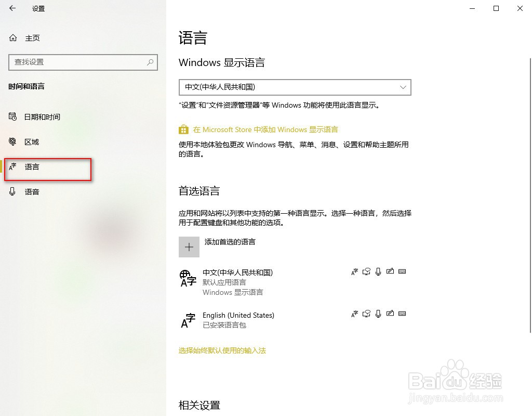
Task: Click keyboard feature icon for 中文
Action: coord(402,271)
